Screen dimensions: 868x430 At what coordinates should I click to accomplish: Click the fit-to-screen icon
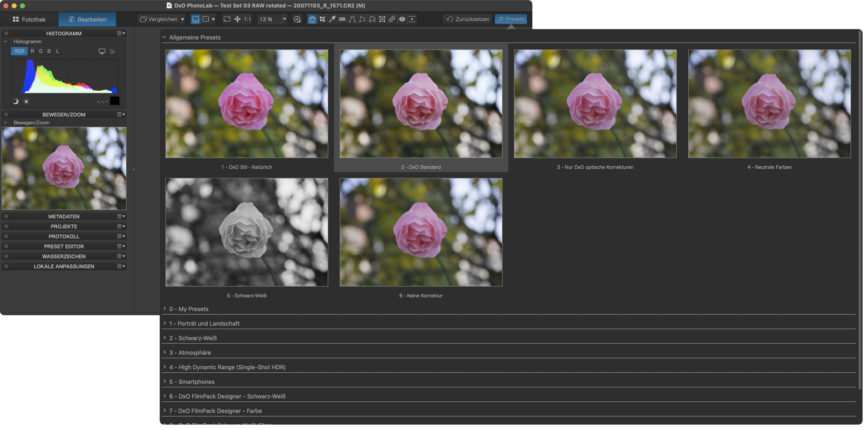click(x=227, y=19)
